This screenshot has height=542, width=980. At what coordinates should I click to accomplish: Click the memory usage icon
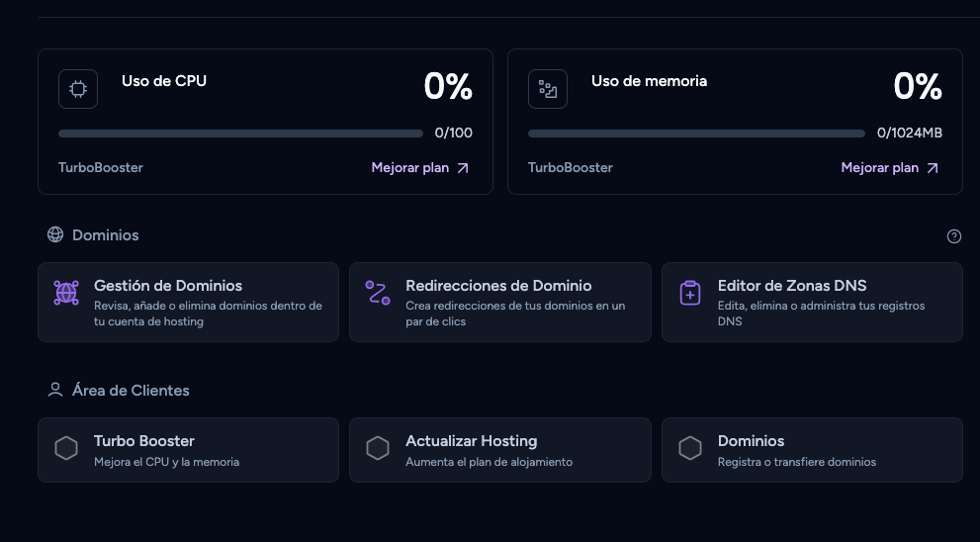[x=548, y=89]
